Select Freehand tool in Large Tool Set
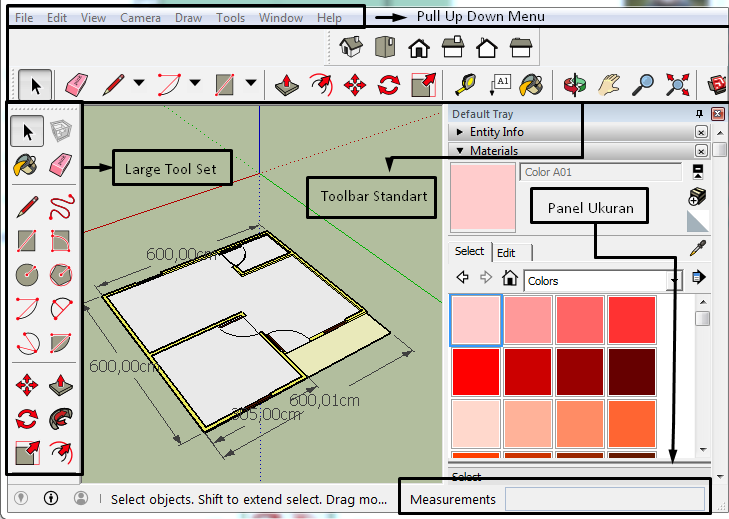The width and height of the screenshot is (729, 519). pos(61,207)
